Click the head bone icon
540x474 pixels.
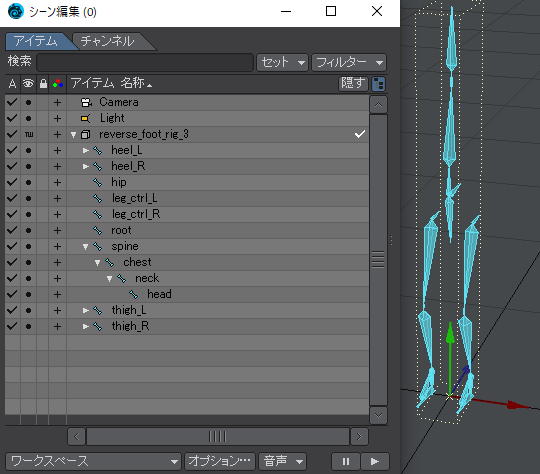coord(134,295)
